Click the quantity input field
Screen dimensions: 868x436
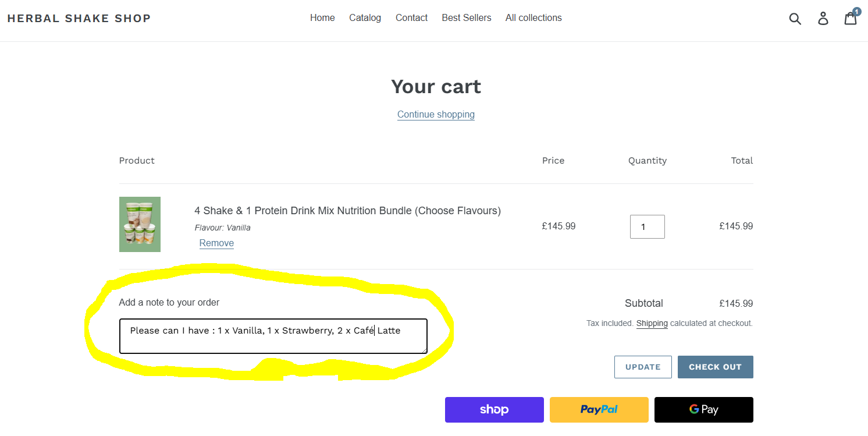[x=647, y=226]
